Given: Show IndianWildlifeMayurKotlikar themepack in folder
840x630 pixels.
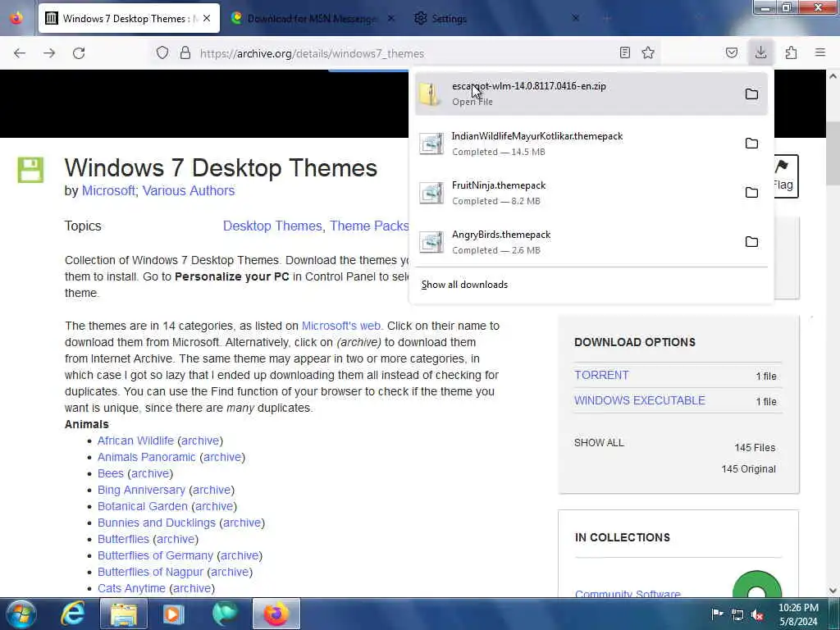Looking at the screenshot, I should 751,143.
